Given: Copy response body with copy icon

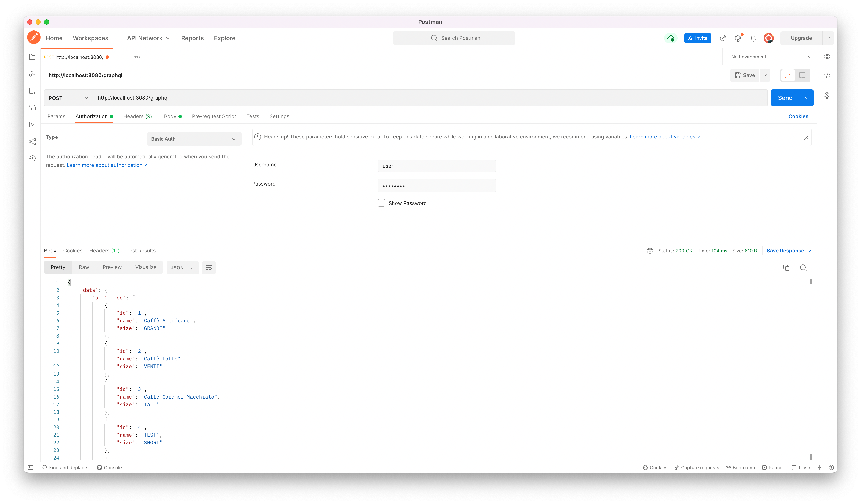Looking at the screenshot, I should pos(786,268).
